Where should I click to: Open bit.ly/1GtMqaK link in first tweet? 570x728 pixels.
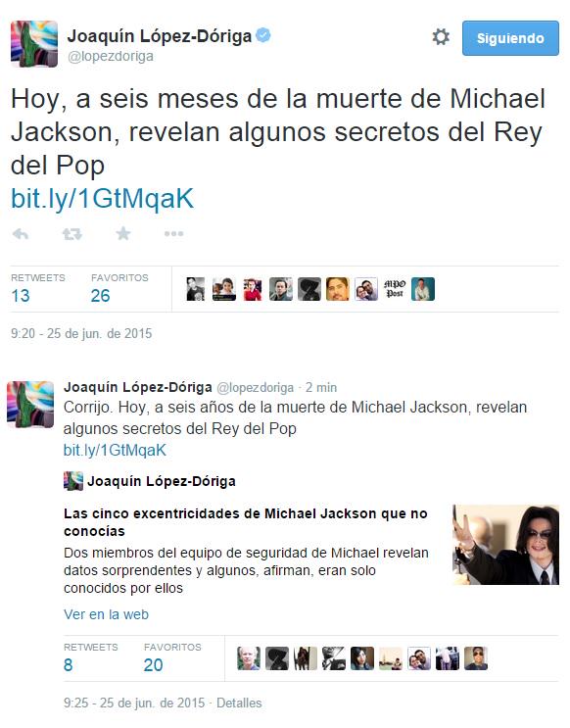click(102, 199)
